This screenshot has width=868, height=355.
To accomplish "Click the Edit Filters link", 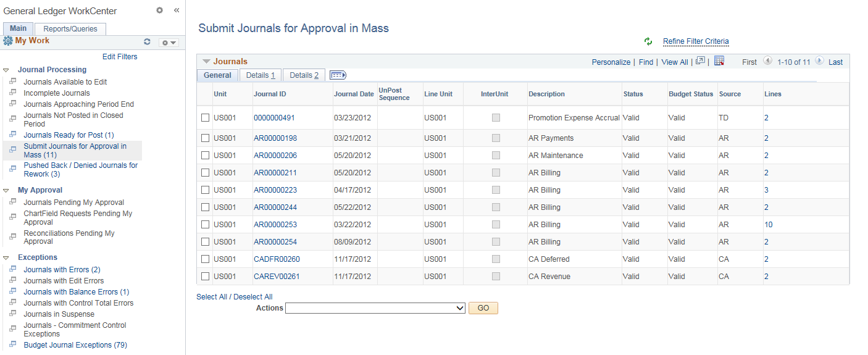I will click(x=120, y=57).
